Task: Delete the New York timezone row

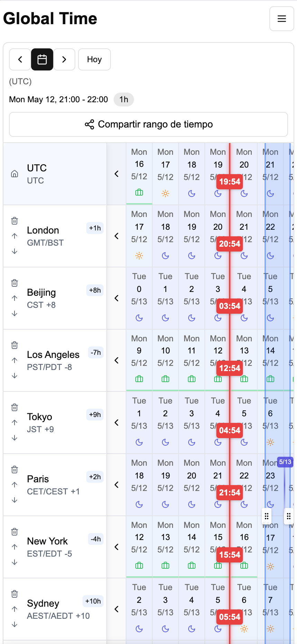Action: (x=15, y=532)
